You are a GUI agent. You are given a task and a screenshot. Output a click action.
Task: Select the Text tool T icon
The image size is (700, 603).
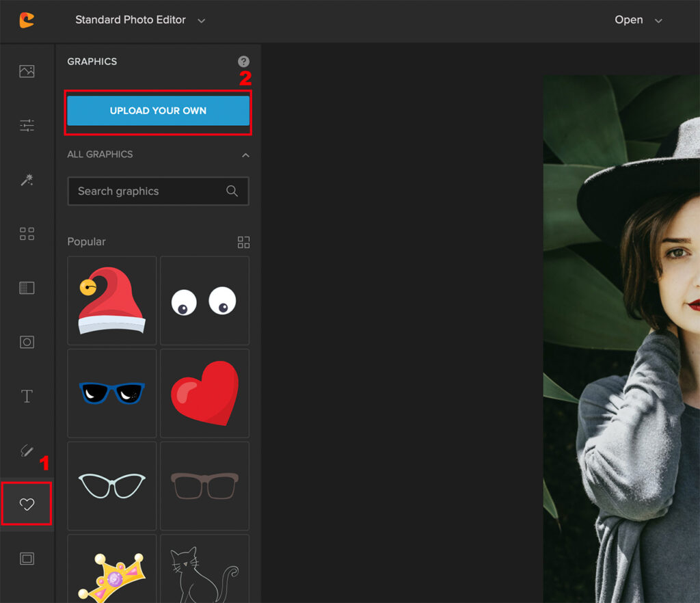(27, 397)
